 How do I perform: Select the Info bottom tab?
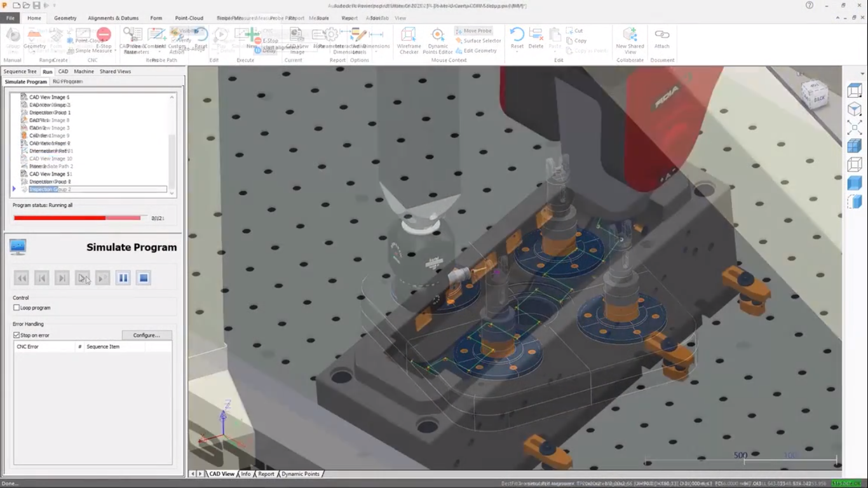pyautogui.click(x=246, y=474)
